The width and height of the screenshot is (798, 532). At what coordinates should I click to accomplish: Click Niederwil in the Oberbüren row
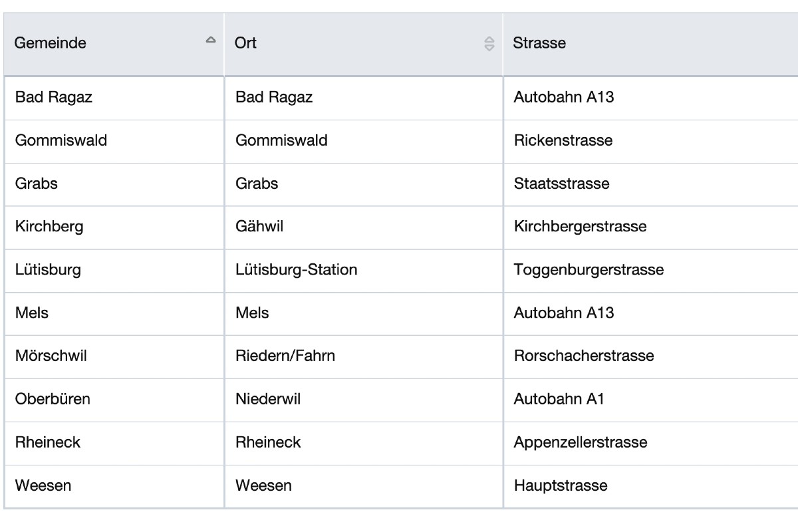(x=265, y=399)
